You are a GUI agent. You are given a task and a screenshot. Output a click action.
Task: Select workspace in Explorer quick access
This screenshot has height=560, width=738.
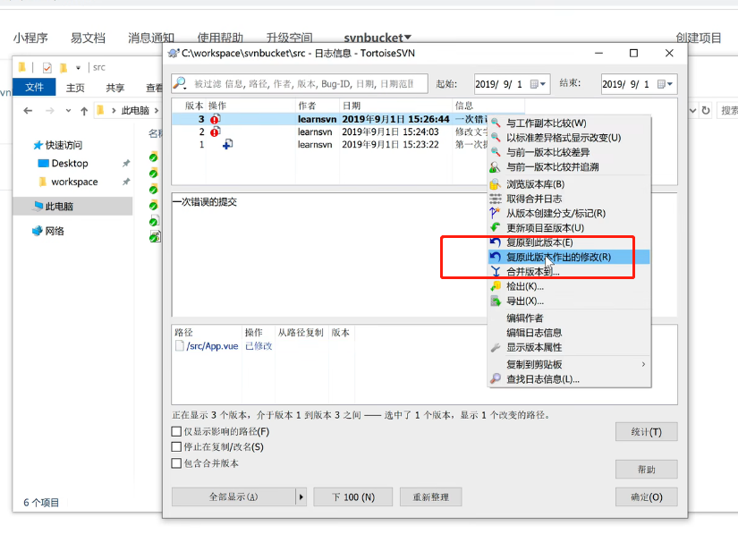(74, 182)
